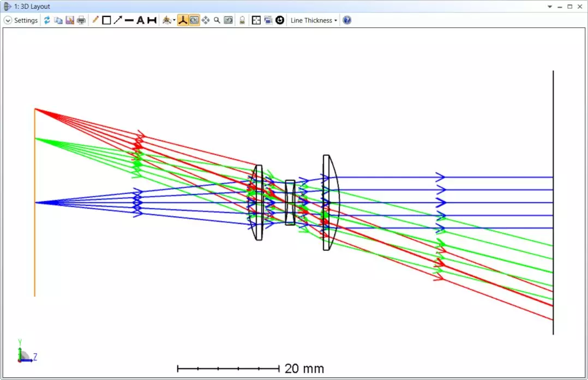
Task: Select the text annotation 'A' tool
Action: tap(140, 20)
